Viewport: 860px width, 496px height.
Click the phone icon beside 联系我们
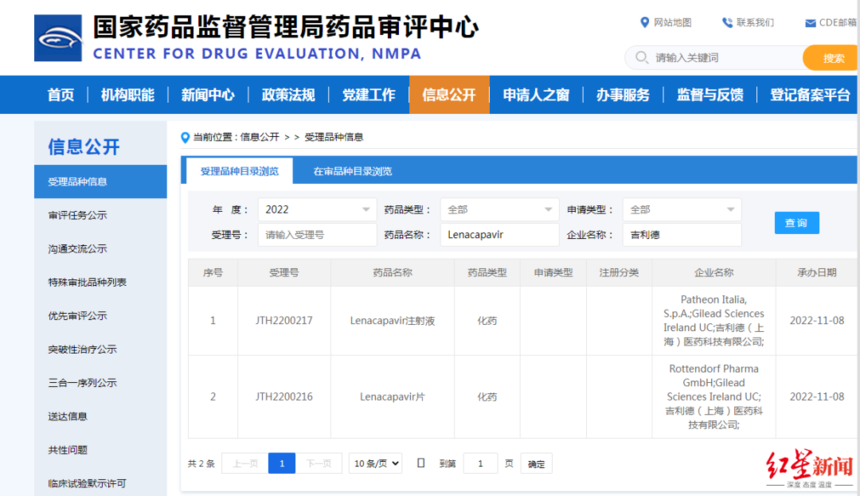727,22
